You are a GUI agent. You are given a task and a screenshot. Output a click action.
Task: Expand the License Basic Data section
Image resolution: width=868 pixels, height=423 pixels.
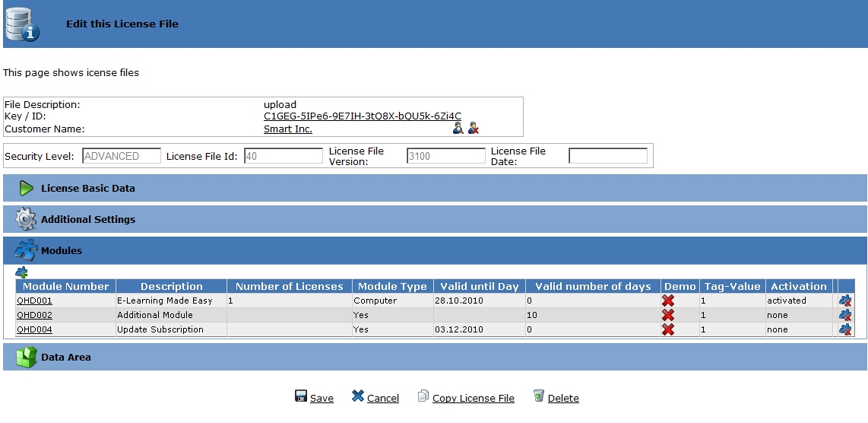(x=87, y=188)
